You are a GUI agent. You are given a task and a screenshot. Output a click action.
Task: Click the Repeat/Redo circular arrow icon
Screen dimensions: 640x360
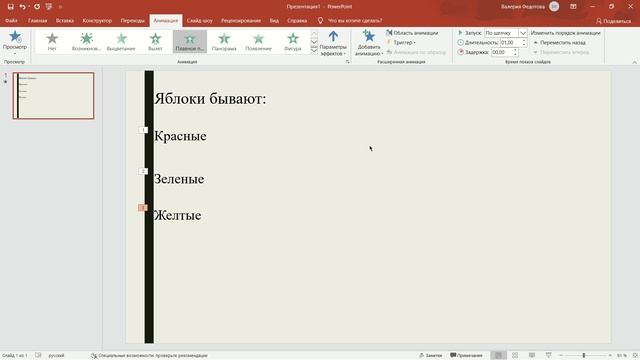pos(37,7)
